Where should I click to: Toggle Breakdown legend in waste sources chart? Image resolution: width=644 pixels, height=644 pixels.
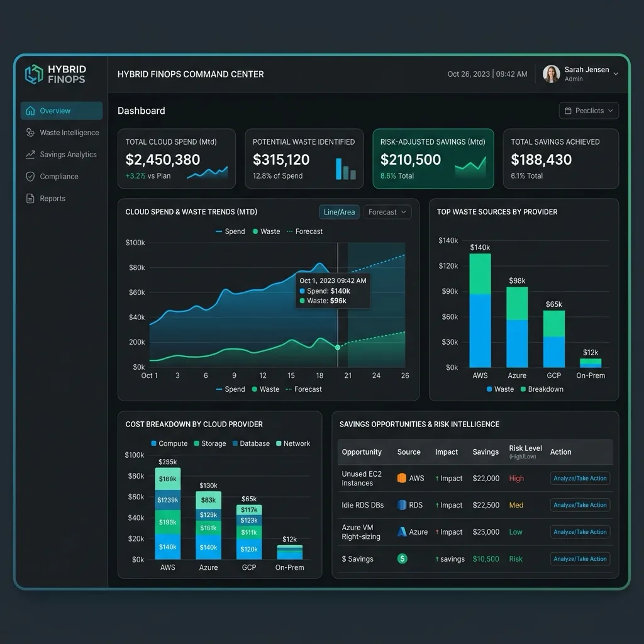point(541,389)
